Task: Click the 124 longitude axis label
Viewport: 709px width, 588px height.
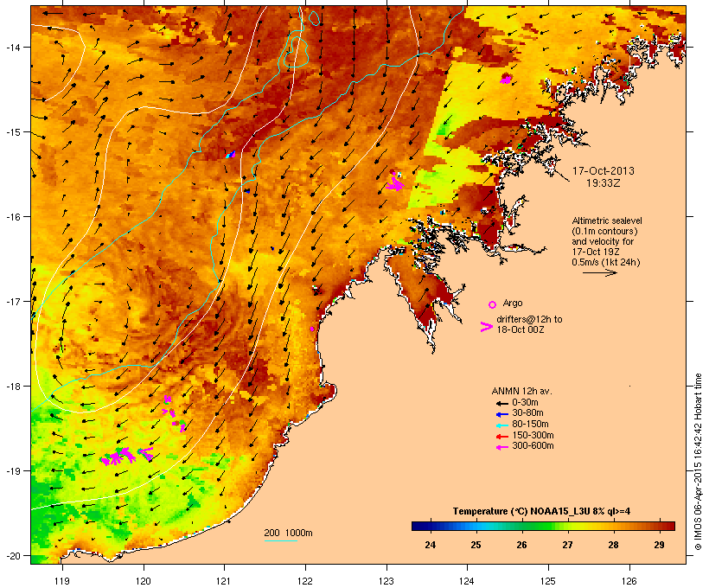Action: (467, 581)
